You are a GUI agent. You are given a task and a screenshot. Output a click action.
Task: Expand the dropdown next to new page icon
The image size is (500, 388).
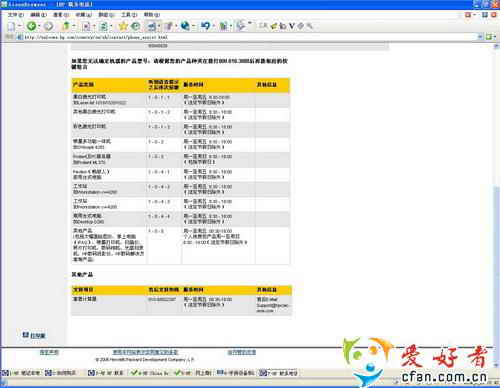(x=20, y=26)
